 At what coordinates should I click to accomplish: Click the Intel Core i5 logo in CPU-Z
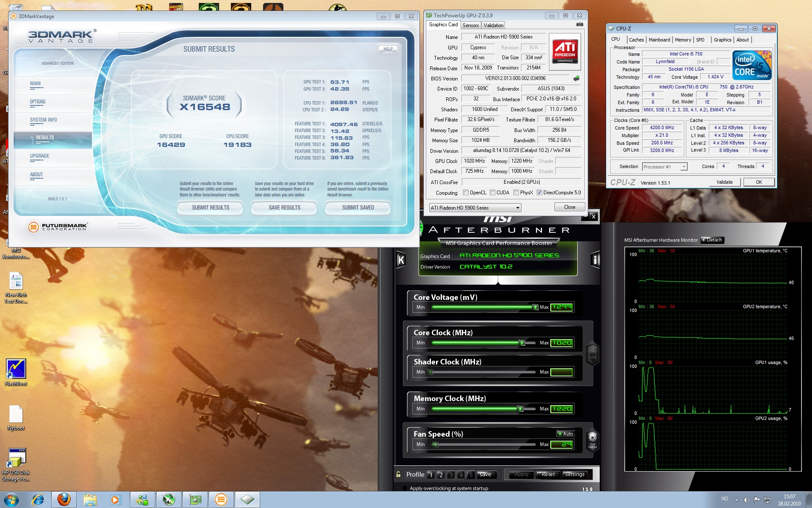(x=752, y=65)
